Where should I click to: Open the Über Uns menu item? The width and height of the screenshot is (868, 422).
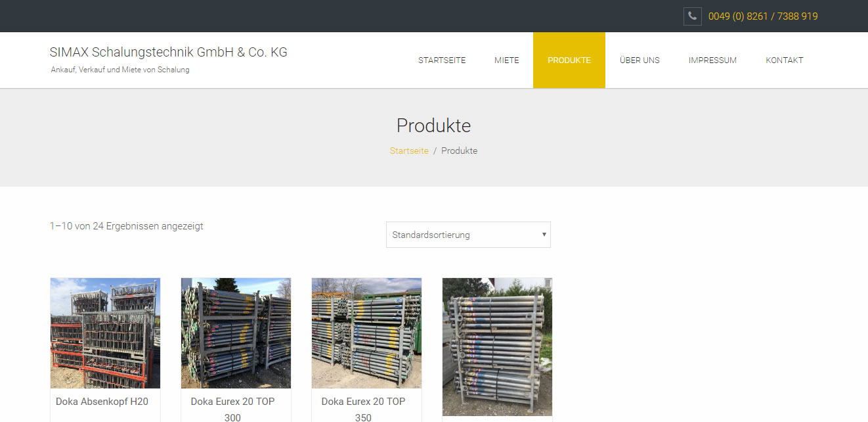(x=640, y=60)
